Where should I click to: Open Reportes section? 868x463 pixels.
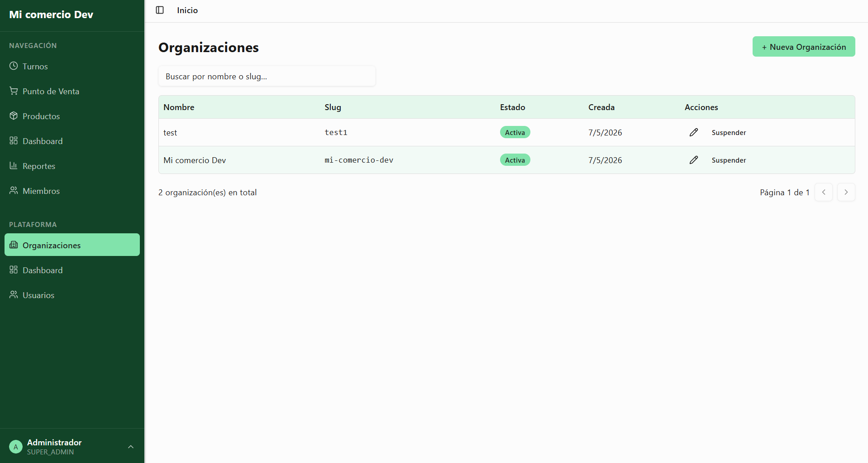(x=72, y=166)
